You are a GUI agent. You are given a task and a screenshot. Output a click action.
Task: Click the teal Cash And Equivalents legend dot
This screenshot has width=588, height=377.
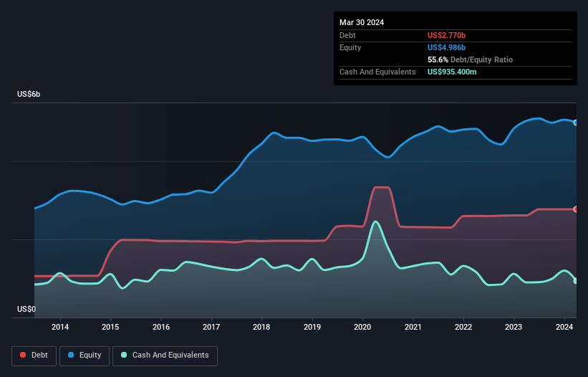point(124,355)
